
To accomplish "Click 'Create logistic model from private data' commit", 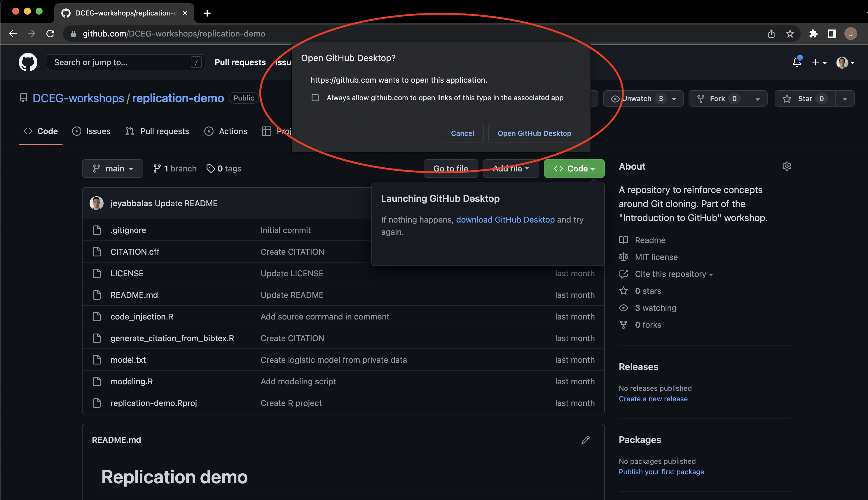I will pyautogui.click(x=333, y=360).
